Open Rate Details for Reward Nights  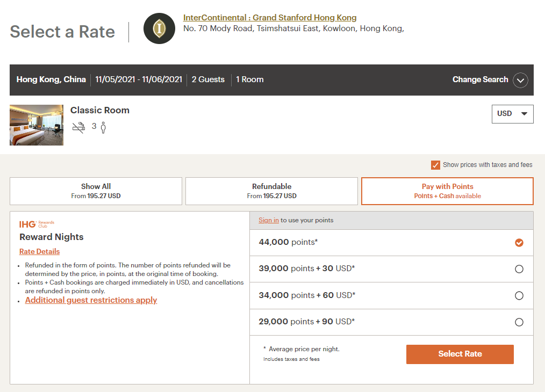pyautogui.click(x=39, y=251)
